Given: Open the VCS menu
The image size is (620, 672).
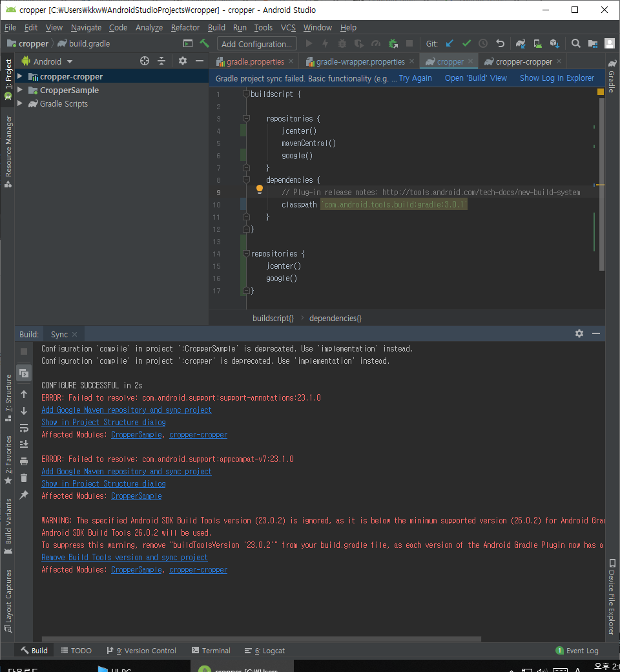Looking at the screenshot, I should click(288, 27).
